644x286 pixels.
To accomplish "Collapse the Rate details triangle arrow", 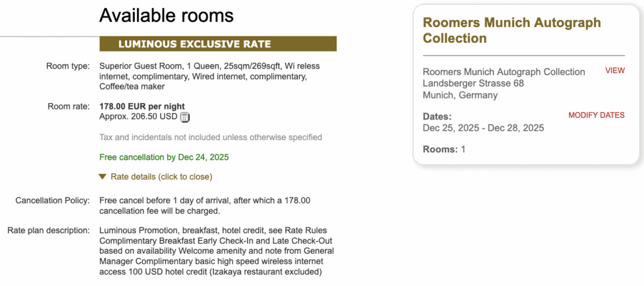I will point(103,176).
